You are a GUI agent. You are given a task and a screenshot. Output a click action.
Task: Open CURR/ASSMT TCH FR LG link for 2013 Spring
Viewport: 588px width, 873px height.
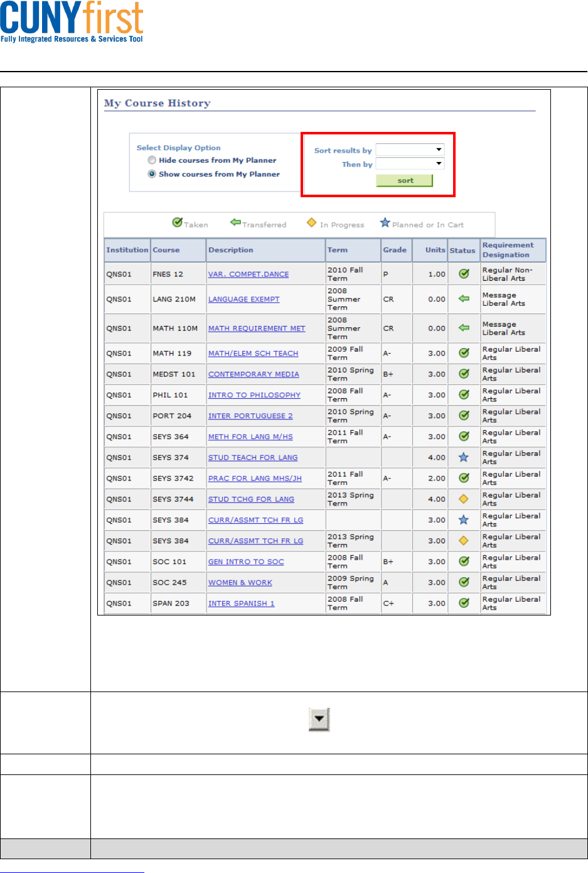click(255, 541)
